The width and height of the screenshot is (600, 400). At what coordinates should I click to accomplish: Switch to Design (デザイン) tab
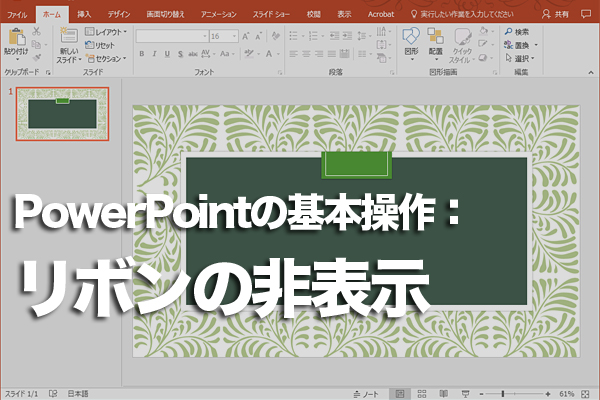(x=119, y=15)
